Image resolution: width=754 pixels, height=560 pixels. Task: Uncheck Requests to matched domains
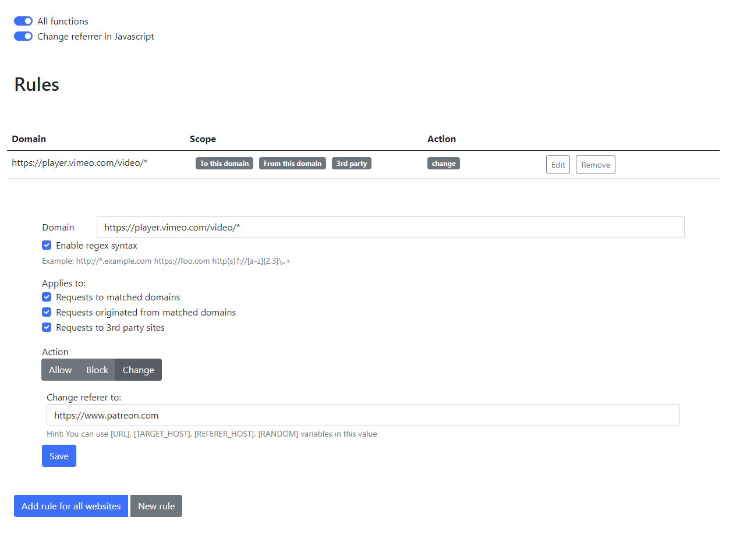47,297
